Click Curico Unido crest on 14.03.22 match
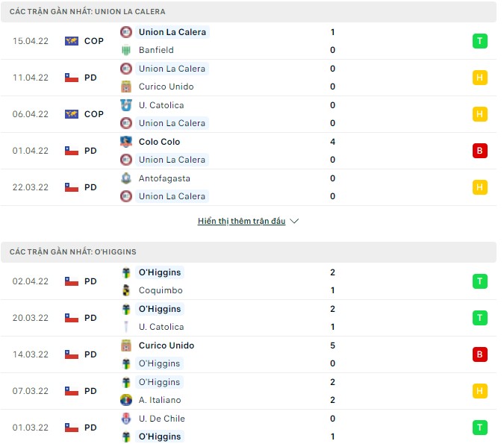Screen dimensions: 504x444 [126, 345]
